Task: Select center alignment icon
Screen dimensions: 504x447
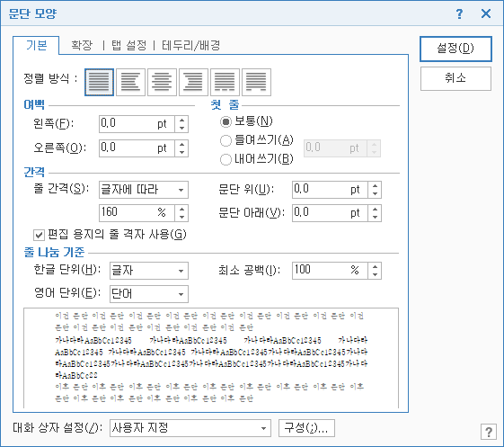Action: [162, 82]
